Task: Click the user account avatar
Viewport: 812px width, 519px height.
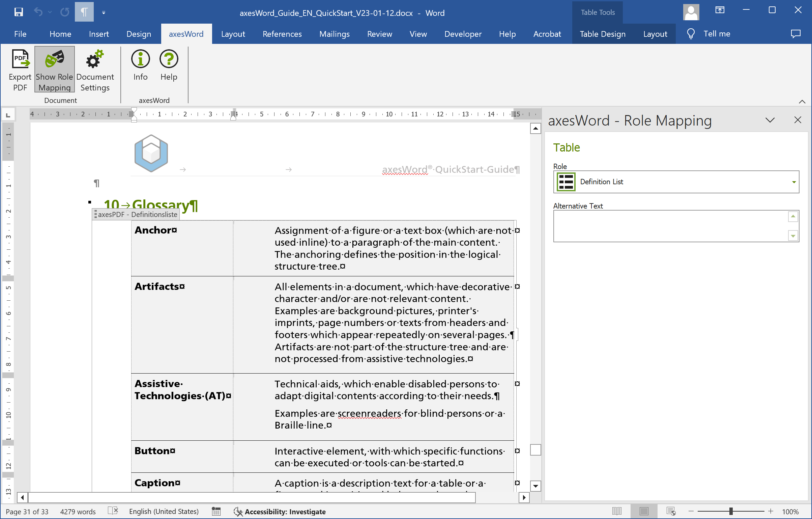Action: [x=691, y=12]
